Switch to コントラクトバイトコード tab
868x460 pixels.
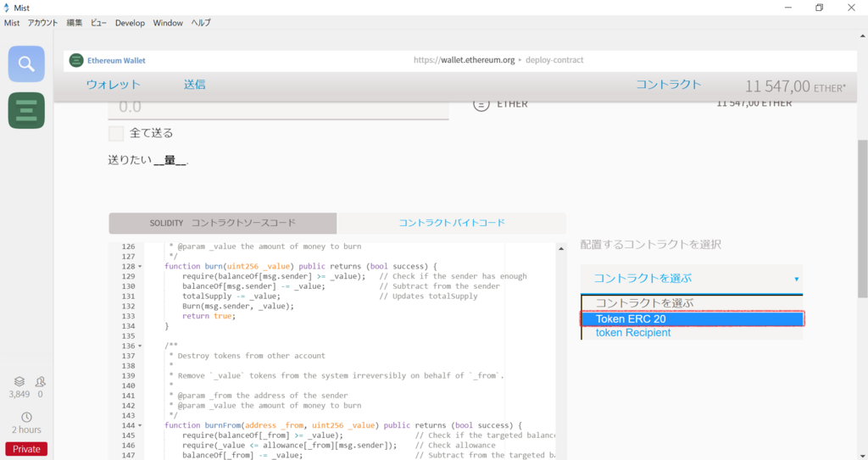[452, 223]
